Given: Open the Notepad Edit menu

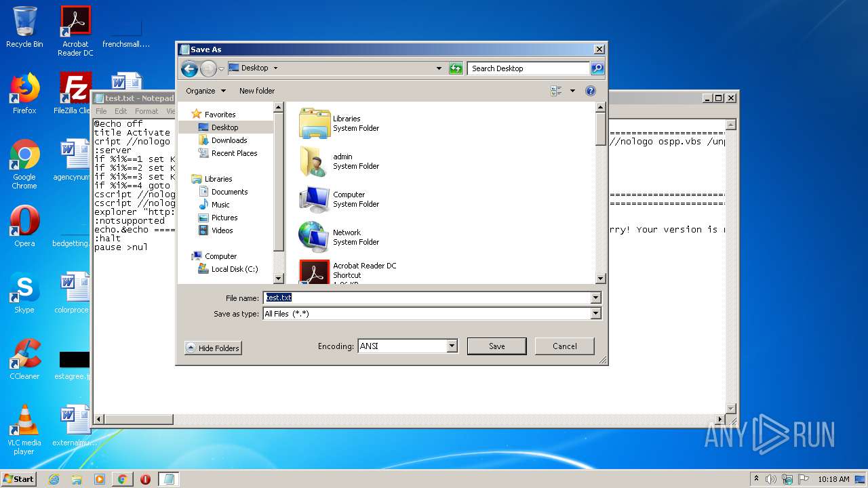Looking at the screenshot, I should click(x=121, y=111).
